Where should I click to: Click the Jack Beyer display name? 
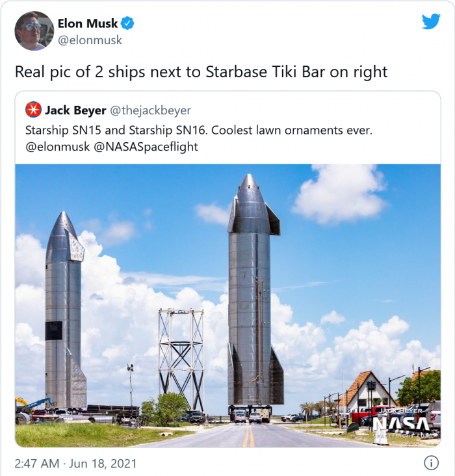coord(75,110)
